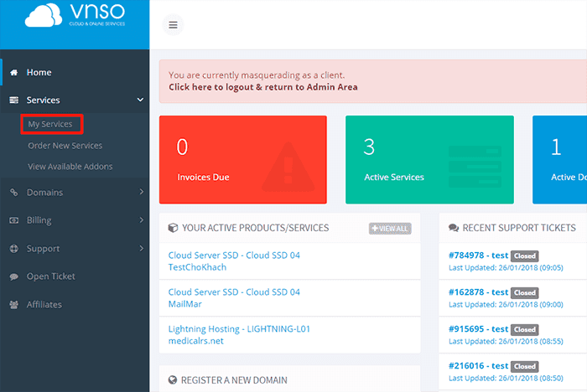Collapse the Services menu chevron
587x392 pixels.
[x=140, y=100]
